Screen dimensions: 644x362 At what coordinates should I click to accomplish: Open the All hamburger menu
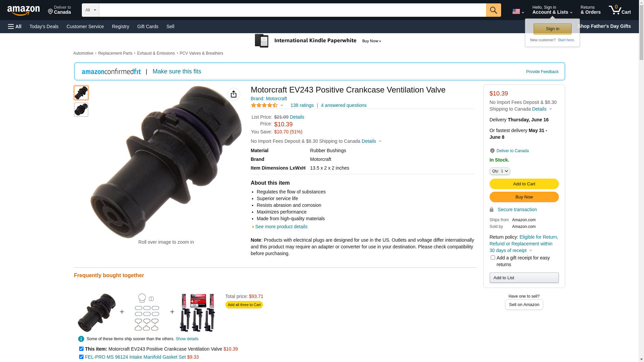15,26
